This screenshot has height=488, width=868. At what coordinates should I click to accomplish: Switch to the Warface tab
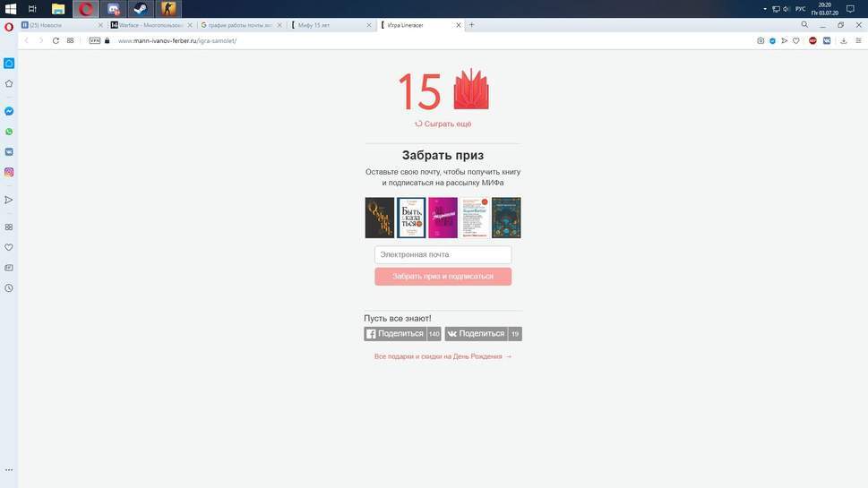click(x=148, y=25)
